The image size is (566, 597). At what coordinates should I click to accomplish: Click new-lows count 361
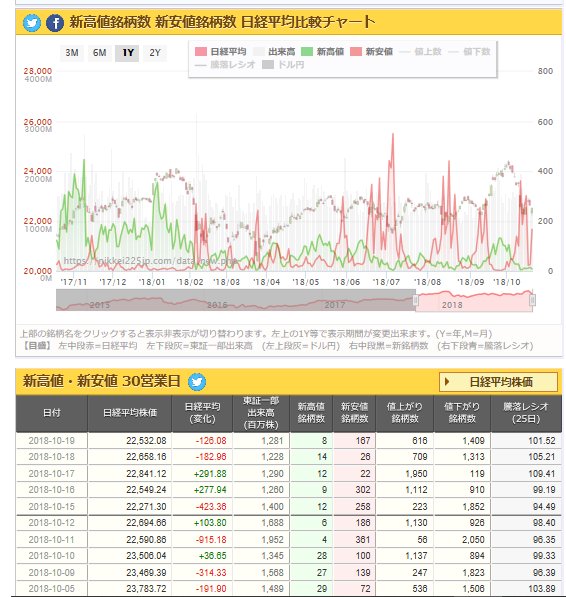363,540
